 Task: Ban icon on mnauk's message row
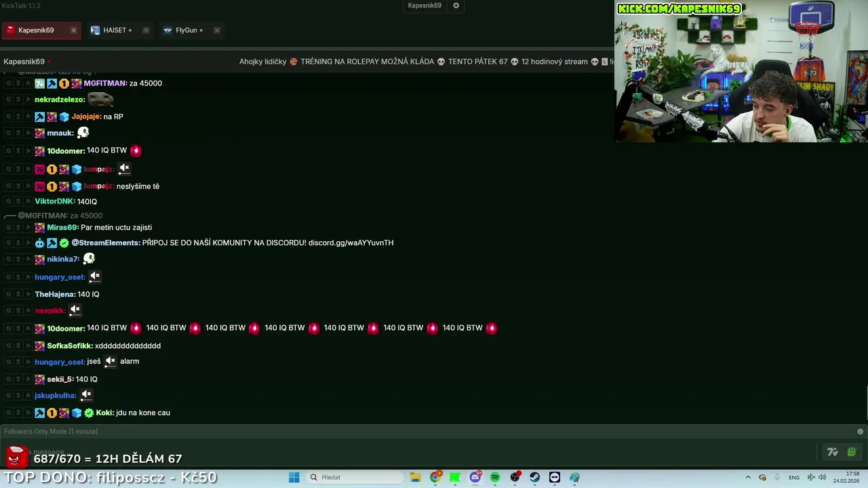click(x=8, y=134)
